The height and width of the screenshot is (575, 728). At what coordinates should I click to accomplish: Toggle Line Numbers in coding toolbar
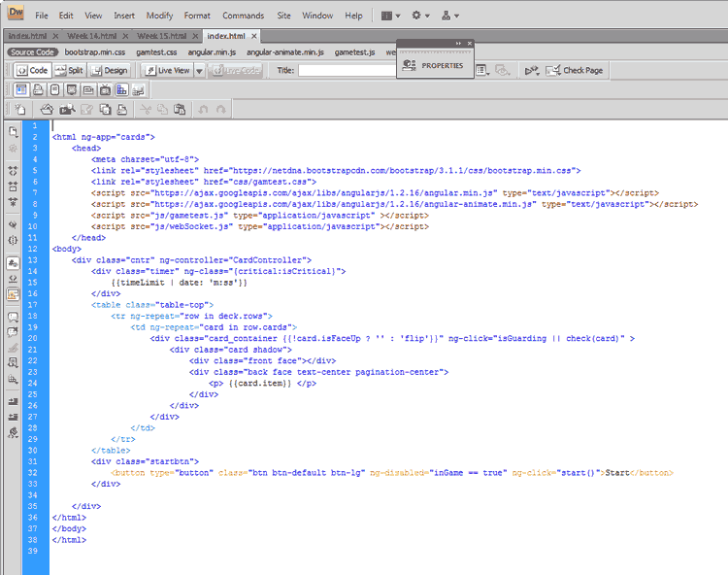coord(13,263)
